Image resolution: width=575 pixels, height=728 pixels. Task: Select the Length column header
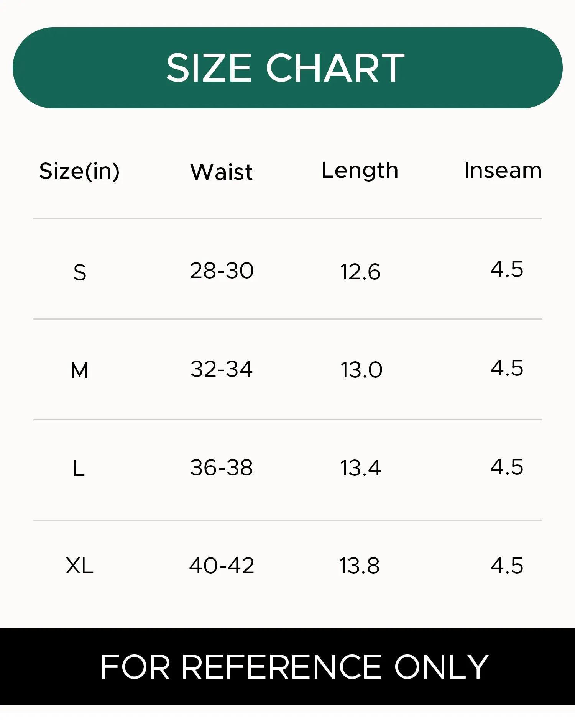360,171
